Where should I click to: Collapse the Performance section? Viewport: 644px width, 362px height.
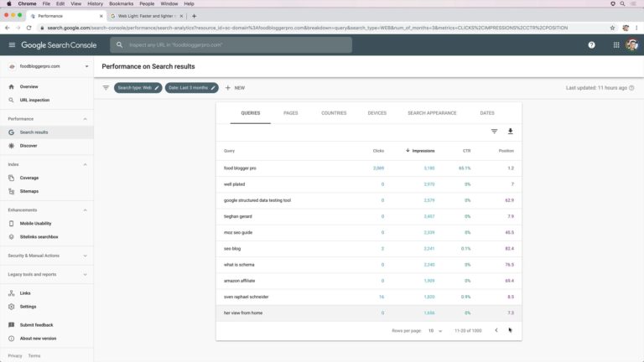point(85,119)
